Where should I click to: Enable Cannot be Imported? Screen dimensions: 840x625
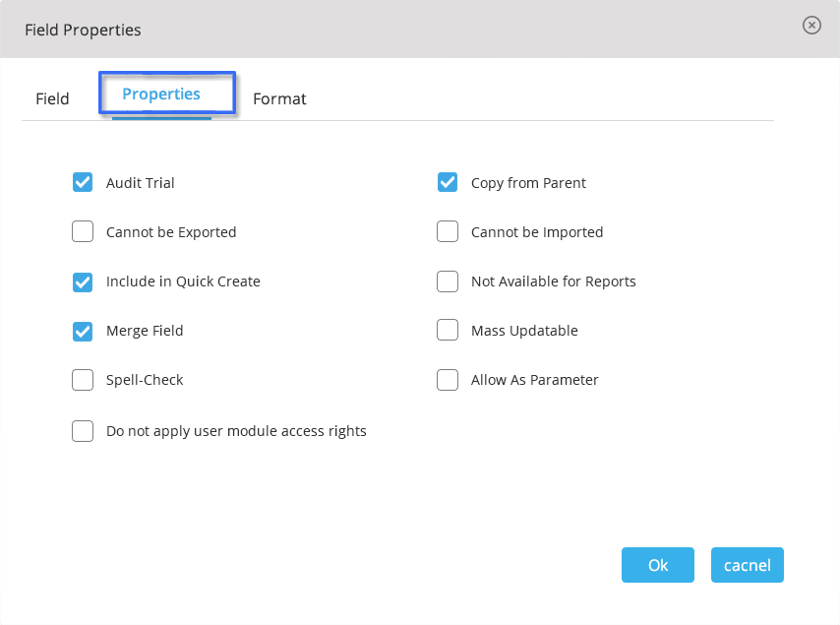[448, 231]
